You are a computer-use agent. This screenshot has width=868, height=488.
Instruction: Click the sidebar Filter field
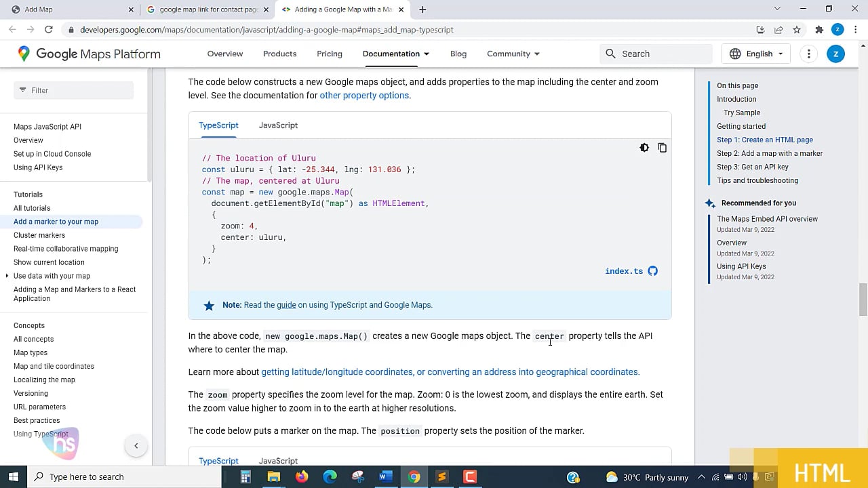(x=73, y=90)
